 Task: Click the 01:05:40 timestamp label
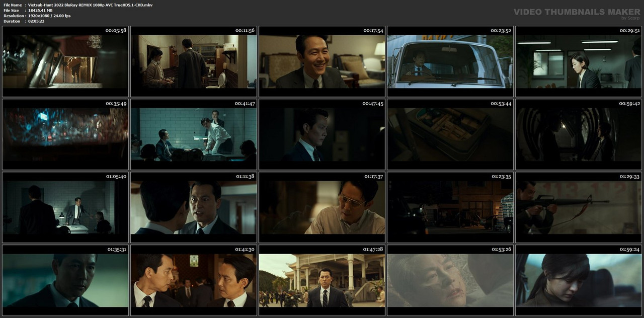click(x=116, y=177)
